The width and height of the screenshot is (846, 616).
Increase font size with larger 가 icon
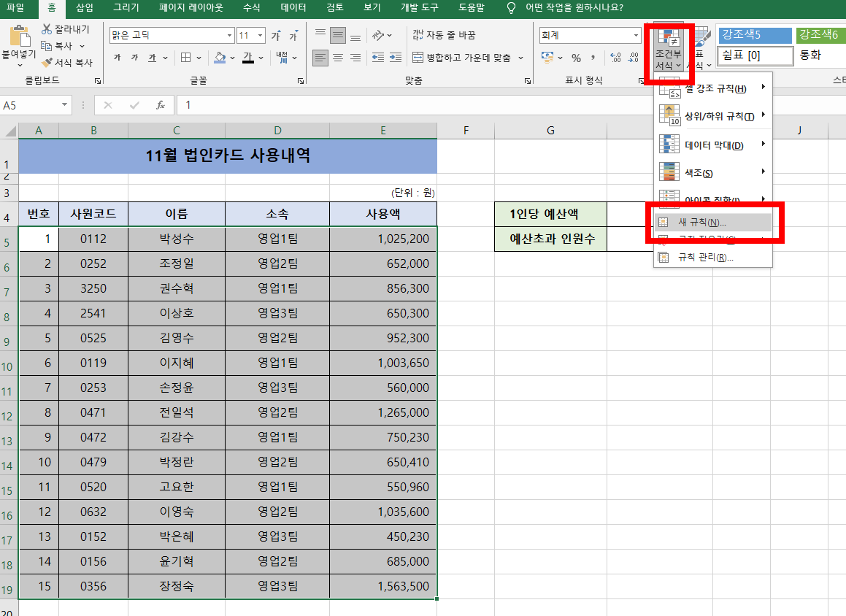[x=276, y=36]
